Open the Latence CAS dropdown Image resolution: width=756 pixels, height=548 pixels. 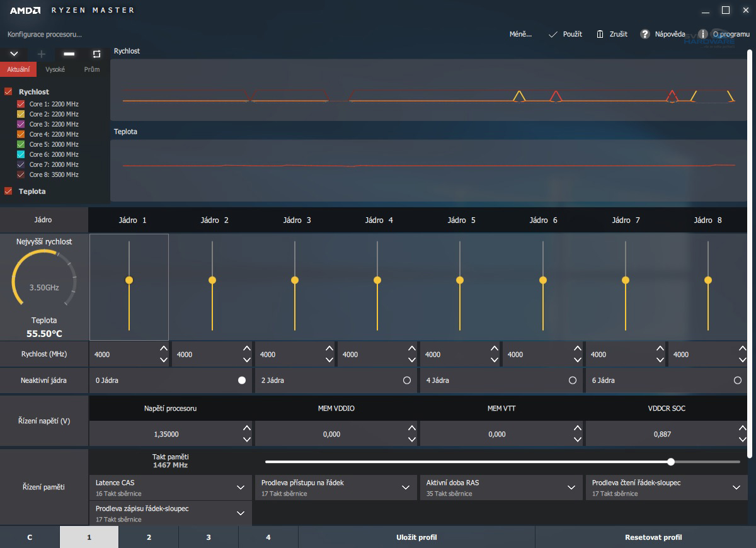point(240,487)
